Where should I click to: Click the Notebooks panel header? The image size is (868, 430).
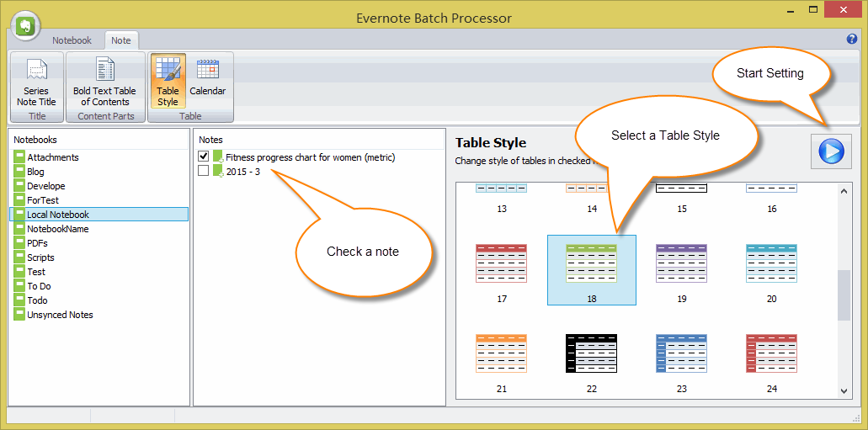[35, 140]
